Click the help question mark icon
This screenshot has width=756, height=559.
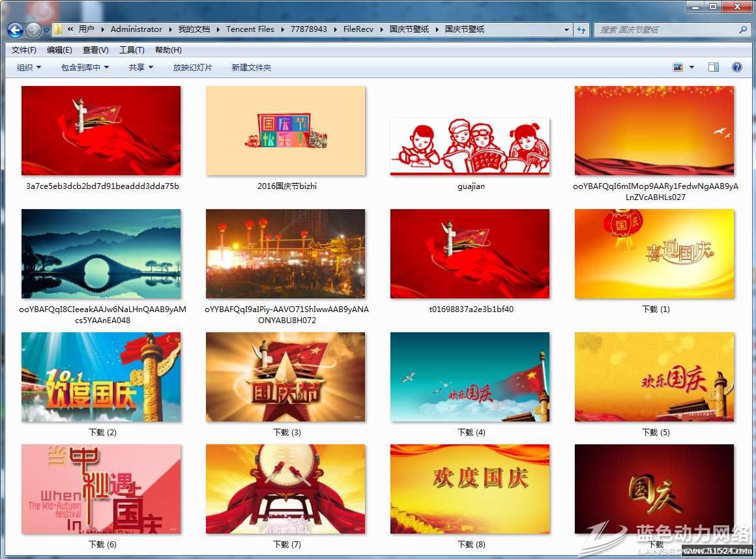coord(737,67)
